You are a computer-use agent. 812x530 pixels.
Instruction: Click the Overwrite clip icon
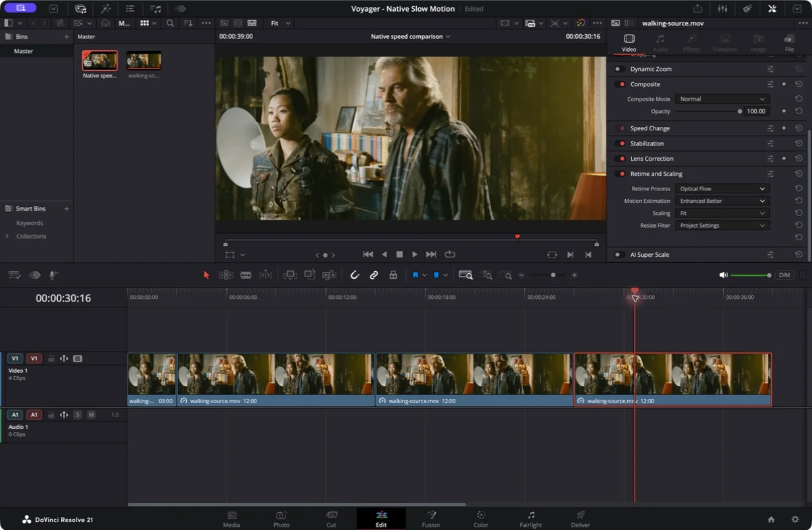(310, 275)
